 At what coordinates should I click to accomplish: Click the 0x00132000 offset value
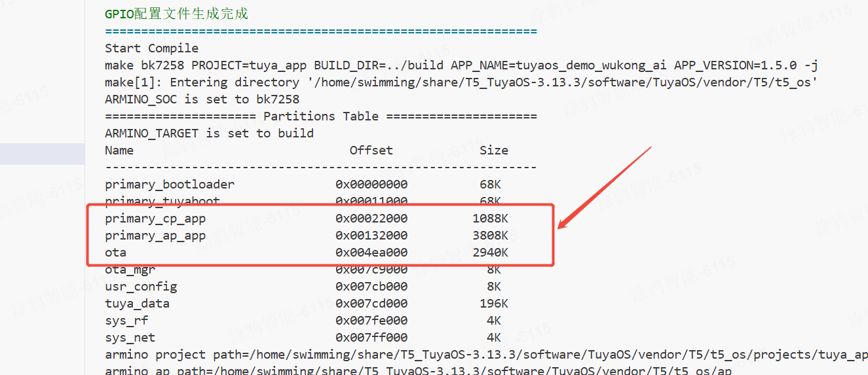click(x=371, y=236)
